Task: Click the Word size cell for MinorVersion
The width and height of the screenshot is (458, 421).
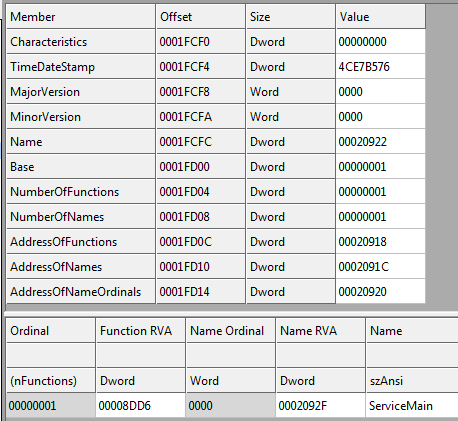Action: click(291, 117)
